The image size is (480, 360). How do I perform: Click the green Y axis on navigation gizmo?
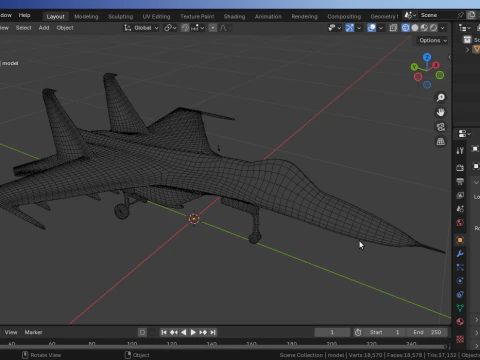pos(414,67)
